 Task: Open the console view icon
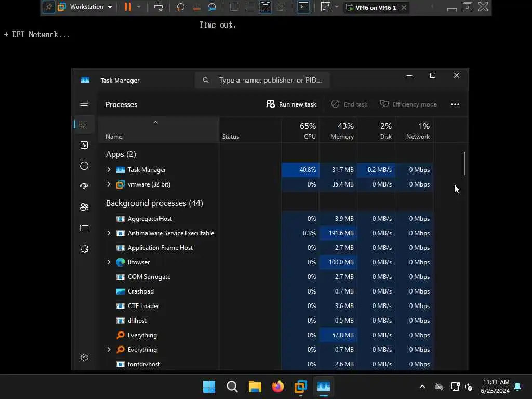303,7
